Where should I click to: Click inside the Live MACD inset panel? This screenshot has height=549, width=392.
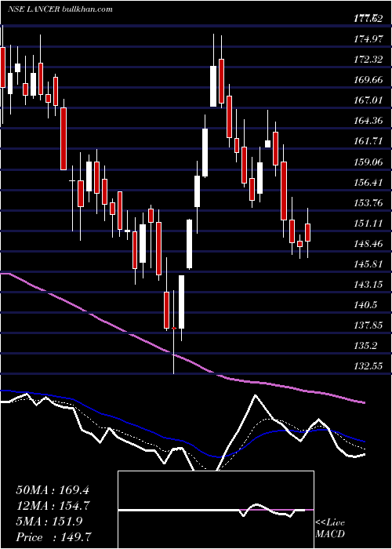[x=216, y=510]
